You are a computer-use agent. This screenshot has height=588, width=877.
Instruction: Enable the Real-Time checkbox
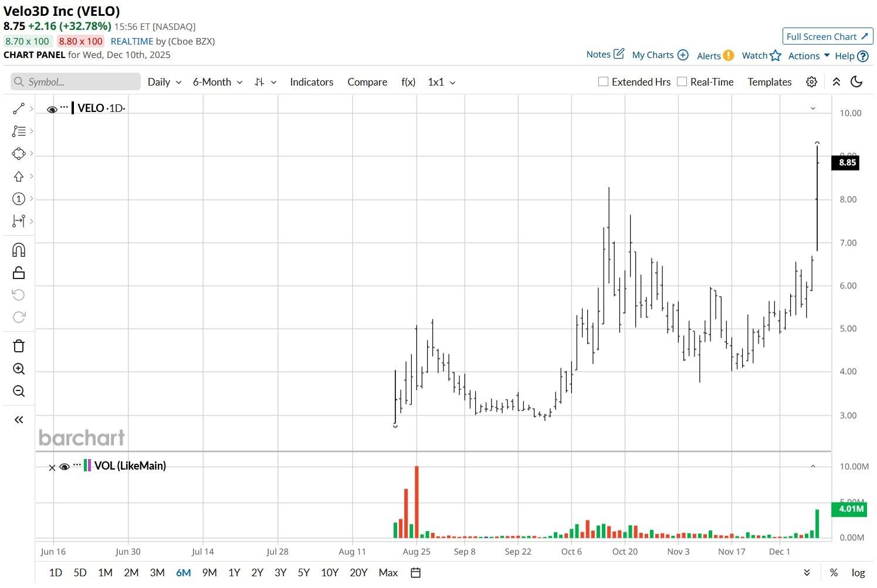pyautogui.click(x=682, y=81)
